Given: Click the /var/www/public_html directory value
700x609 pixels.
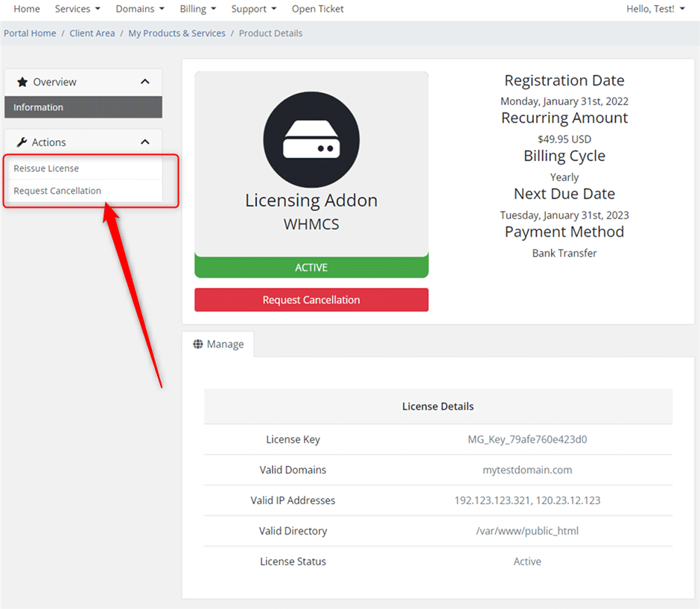Looking at the screenshot, I should tap(527, 531).
